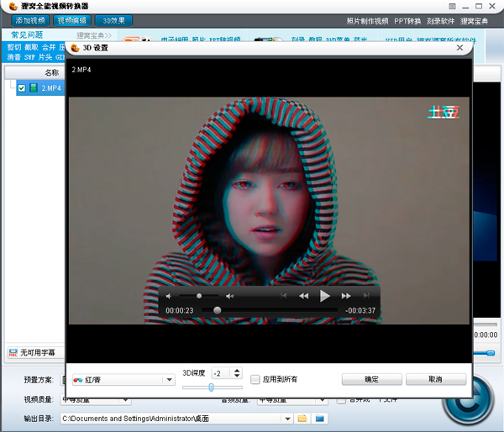Click the blue open output folder icon
Image resolution: width=504 pixels, height=432 pixels.
click(319, 419)
